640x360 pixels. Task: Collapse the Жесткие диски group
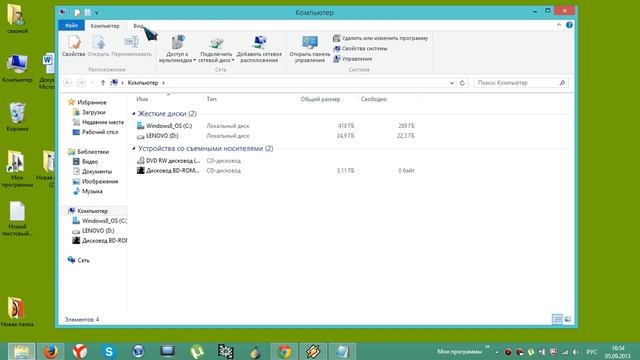click(134, 113)
